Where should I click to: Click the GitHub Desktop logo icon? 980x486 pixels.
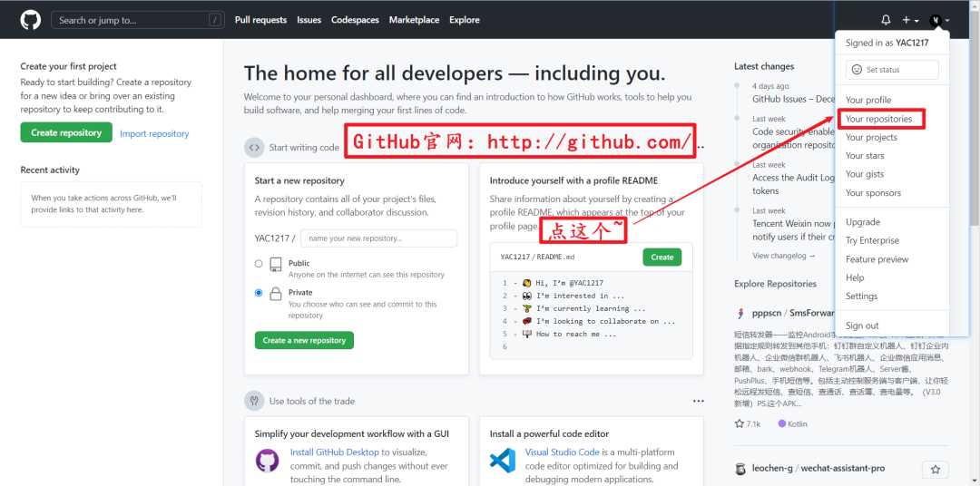click(268, 460)
